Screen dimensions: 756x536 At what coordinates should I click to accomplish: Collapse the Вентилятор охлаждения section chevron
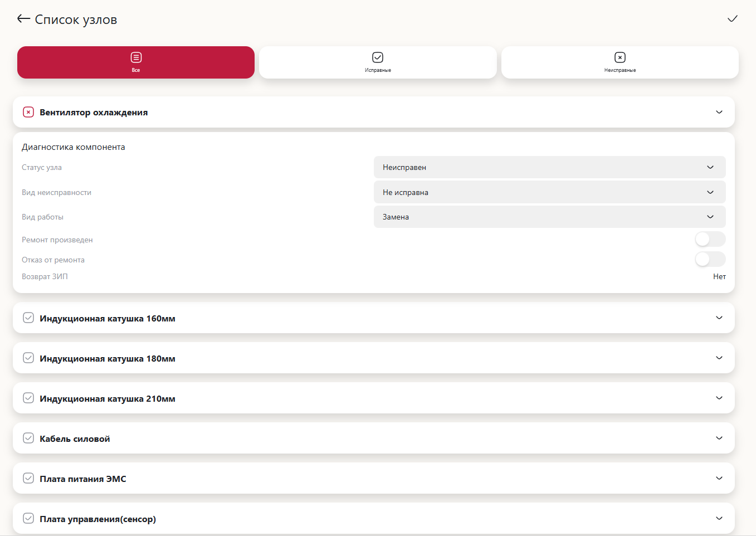(719, 112)
